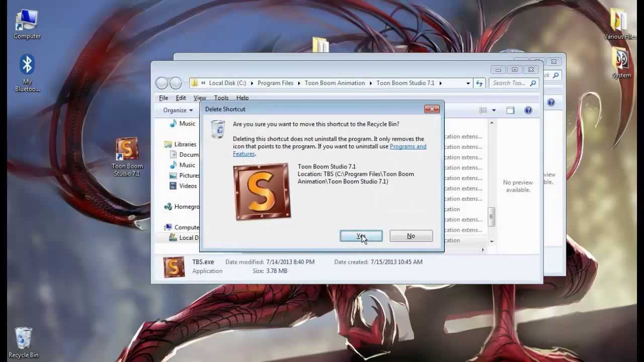This screenshot has height=362, width=644.
Task: Open Explorer help question mark icon
Action: [528, 110]
